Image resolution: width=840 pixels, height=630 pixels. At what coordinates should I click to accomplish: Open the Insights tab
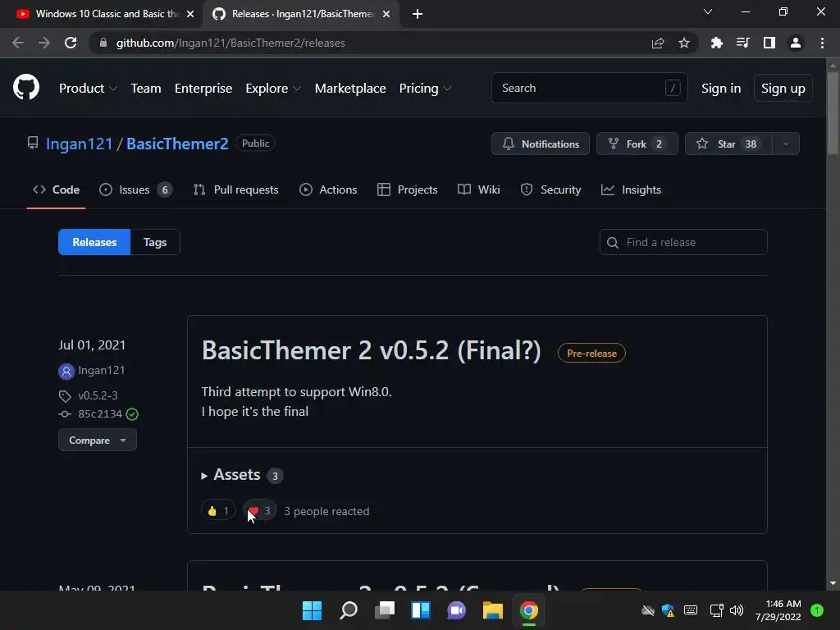coord(631,189)
